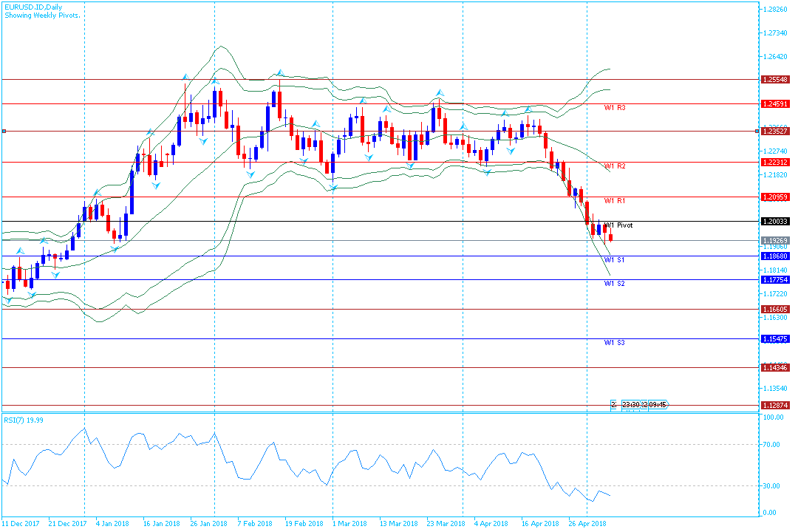Click the blue 1.15475 price tag
Viewport: 798px width, 532px height.
point(775,338)
